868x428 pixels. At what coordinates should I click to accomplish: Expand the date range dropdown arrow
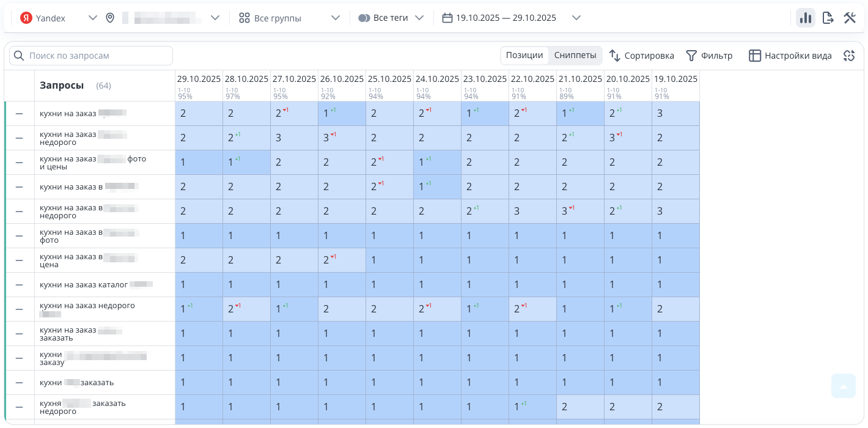(x=576, y=18)
